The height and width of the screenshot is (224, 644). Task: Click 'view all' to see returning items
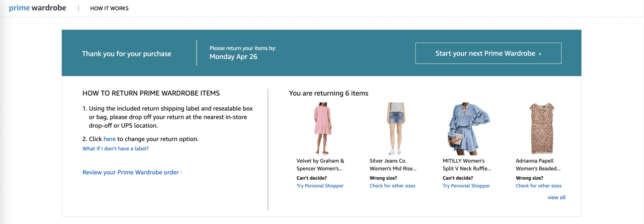(x=556, y=198)
